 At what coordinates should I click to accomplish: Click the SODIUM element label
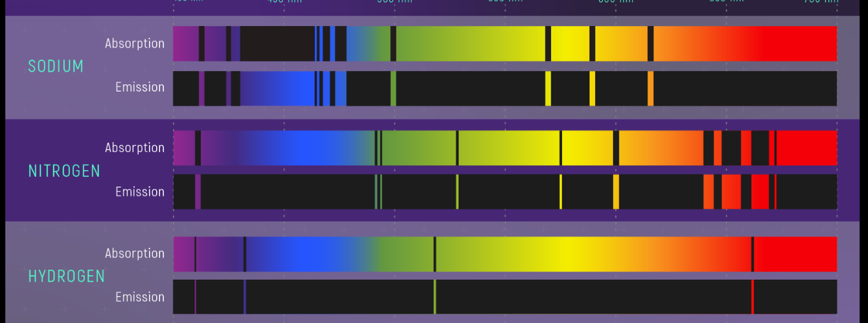(x=56, y=66)
